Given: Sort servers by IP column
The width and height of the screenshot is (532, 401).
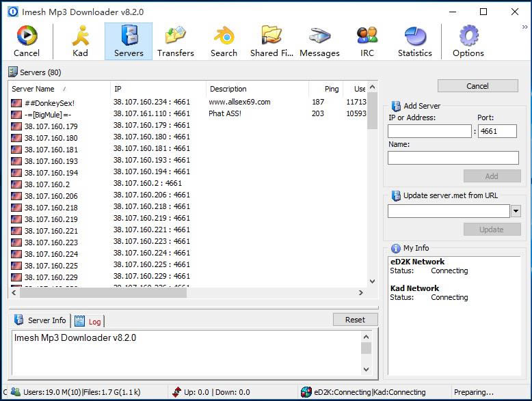Looking at the screenshot, I should 158,89.
